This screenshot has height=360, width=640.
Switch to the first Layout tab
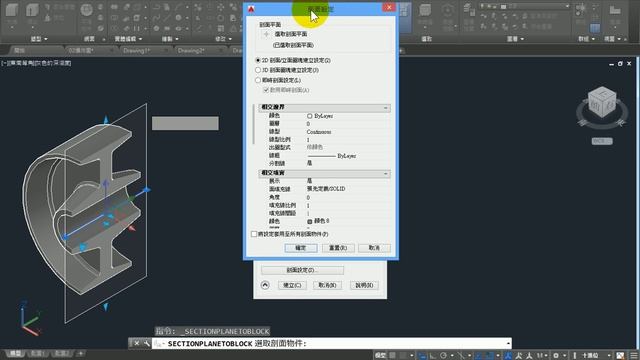pos(37,353)
